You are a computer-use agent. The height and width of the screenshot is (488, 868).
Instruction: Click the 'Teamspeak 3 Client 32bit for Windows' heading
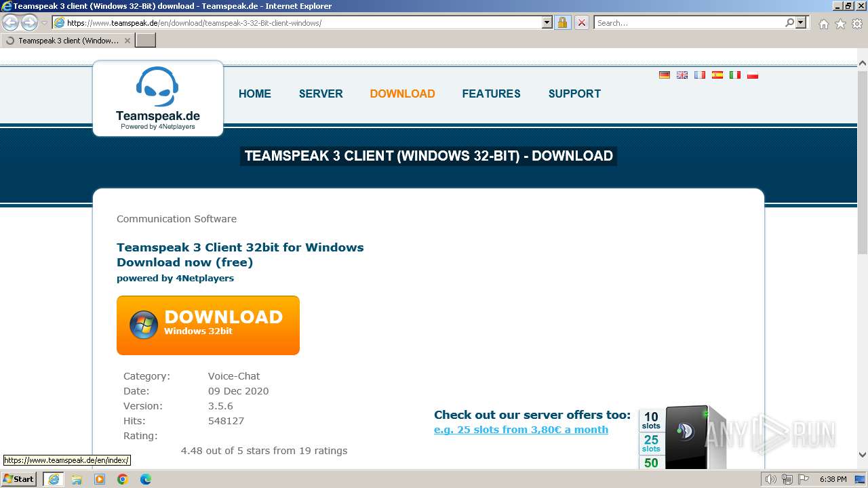240,247
